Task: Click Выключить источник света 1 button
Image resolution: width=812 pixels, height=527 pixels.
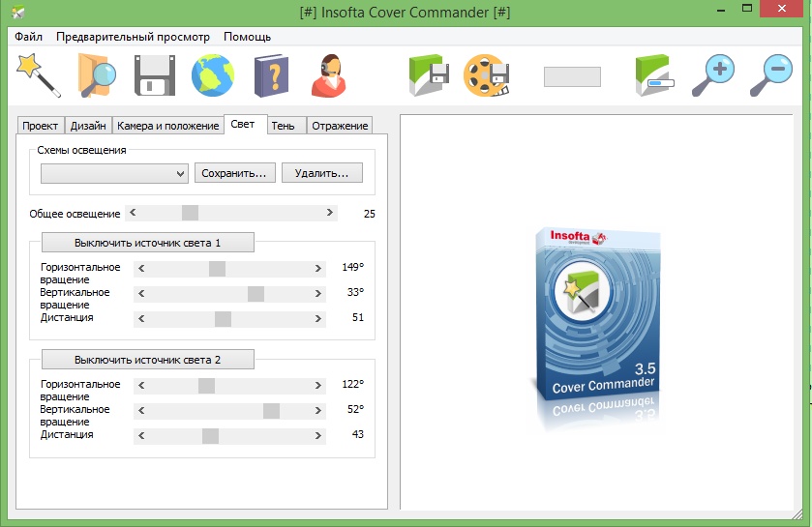Action: (147, 243)
